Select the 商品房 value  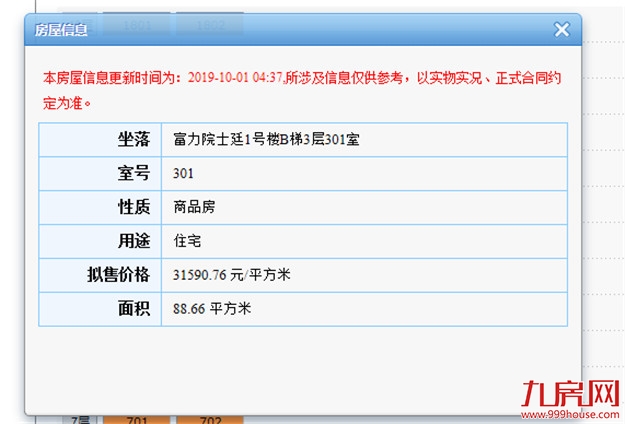[194, 207]
